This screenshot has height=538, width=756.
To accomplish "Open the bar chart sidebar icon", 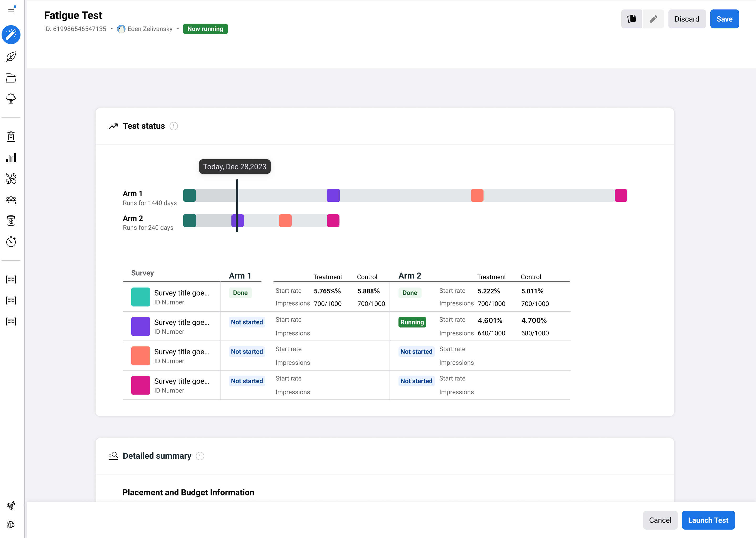I will 11,158.
